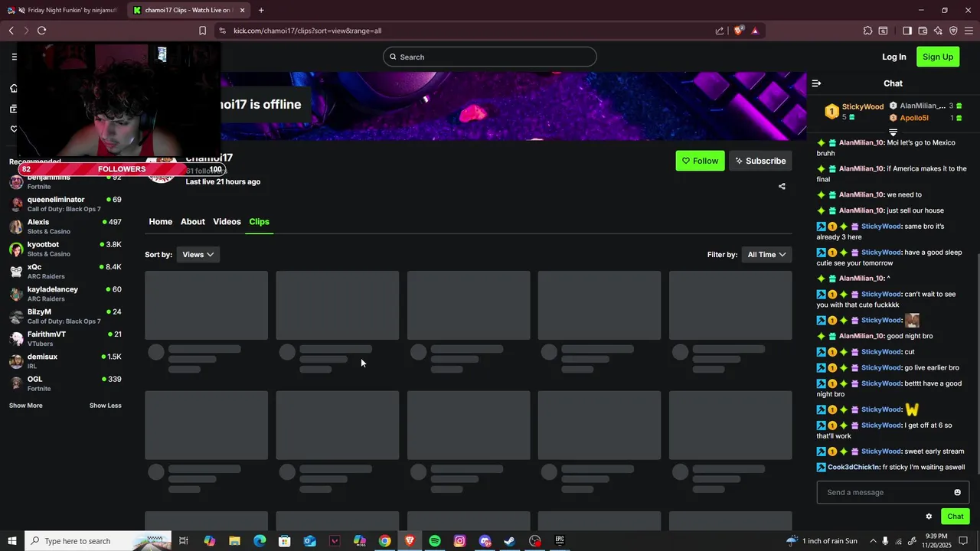Open Outlook from the taskbar
This screenshot has height=551, width=980.
[x=309, y=541]
